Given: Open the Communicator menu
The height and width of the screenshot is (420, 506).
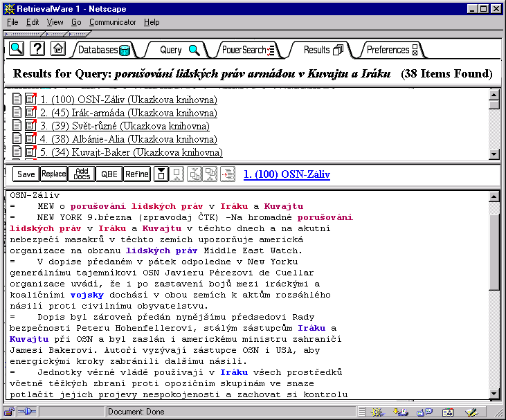Looking at the screenshot, I should tap(113, 22).
